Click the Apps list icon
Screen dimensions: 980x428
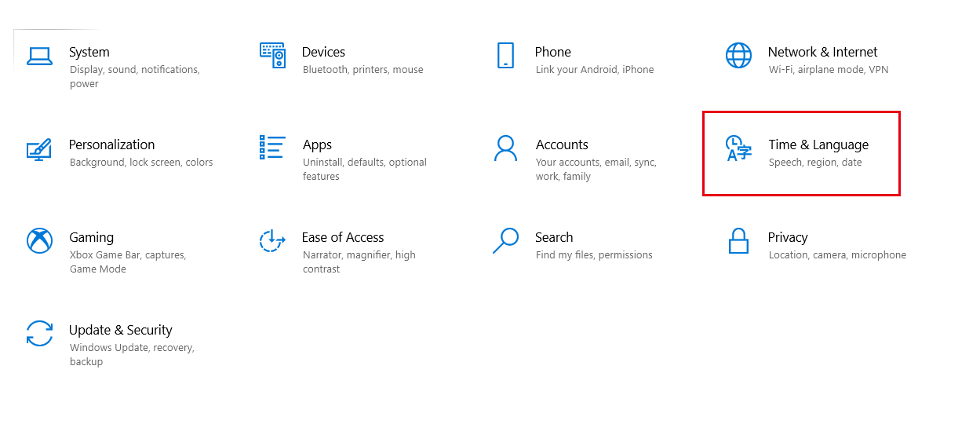(x=272, y=147)
